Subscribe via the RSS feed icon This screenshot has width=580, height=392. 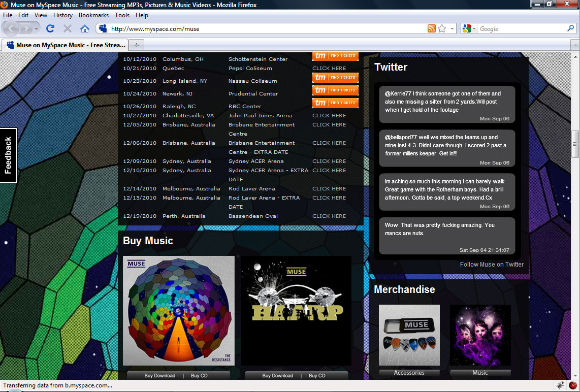(431, 28)
